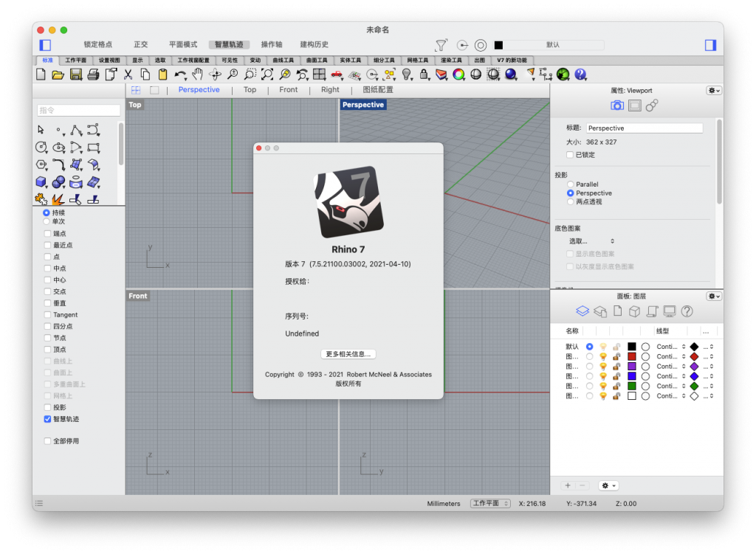Toggle the 正交 button
756x554 pixels.
pos(141,44)
